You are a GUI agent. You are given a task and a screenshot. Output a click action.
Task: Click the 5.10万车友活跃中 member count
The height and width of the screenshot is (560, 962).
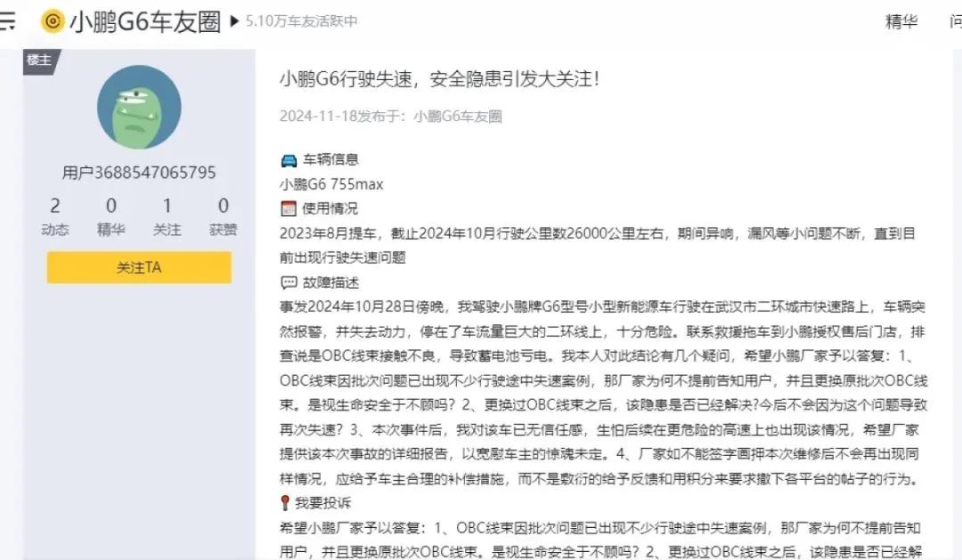pyautogui.click(x=301, y=20)
